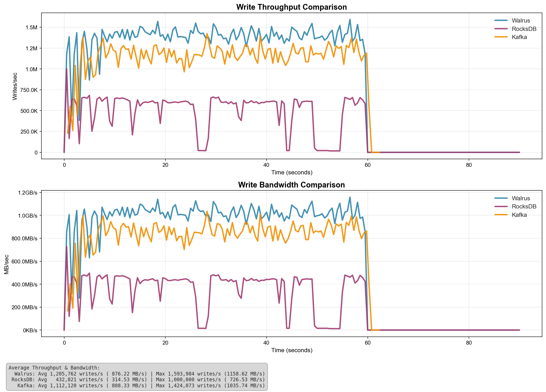Click the RocksDB legend line in bandwidth chart
Screen dimensions: 546x392
coord(501,207)
